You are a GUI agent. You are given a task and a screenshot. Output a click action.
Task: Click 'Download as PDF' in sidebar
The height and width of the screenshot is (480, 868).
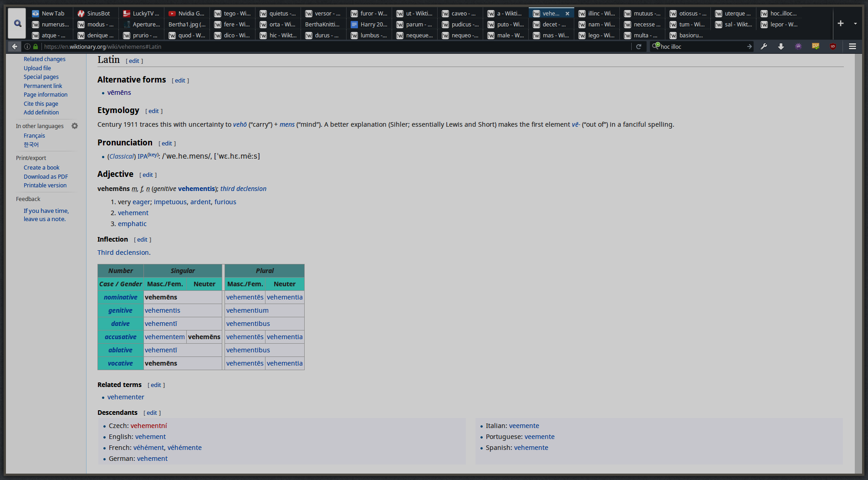click(46, 176)
